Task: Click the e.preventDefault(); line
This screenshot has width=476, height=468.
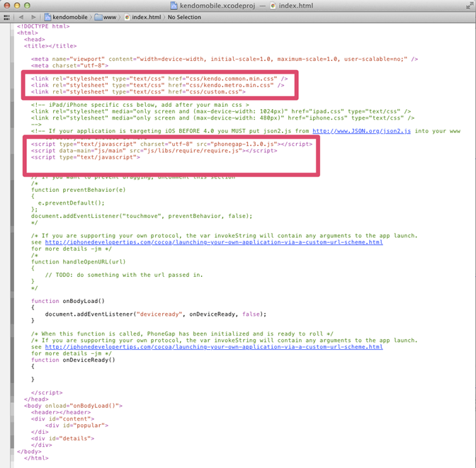Action: [x=71, y=203]
